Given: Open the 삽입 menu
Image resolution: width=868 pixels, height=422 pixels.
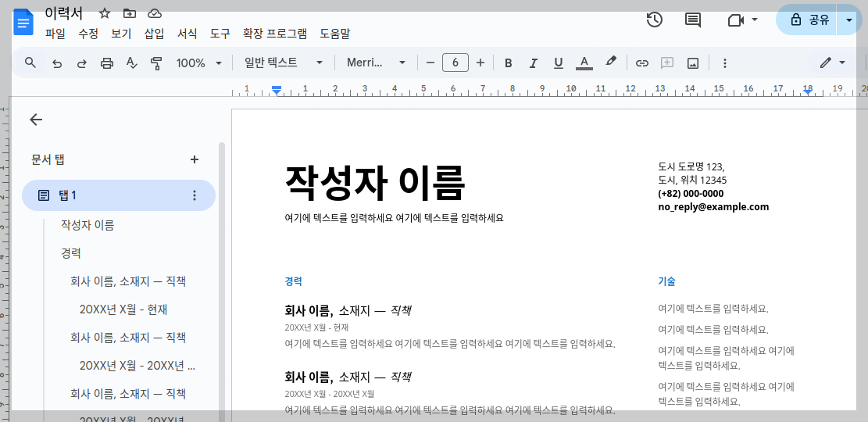Looking at the screenshot, I should pyautogui.click(x=154, y=34).
